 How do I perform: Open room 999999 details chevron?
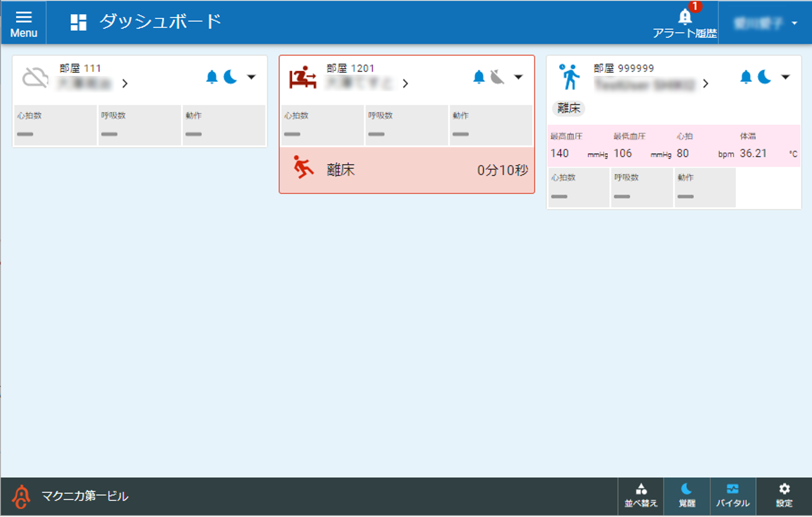tap(706, 83)
